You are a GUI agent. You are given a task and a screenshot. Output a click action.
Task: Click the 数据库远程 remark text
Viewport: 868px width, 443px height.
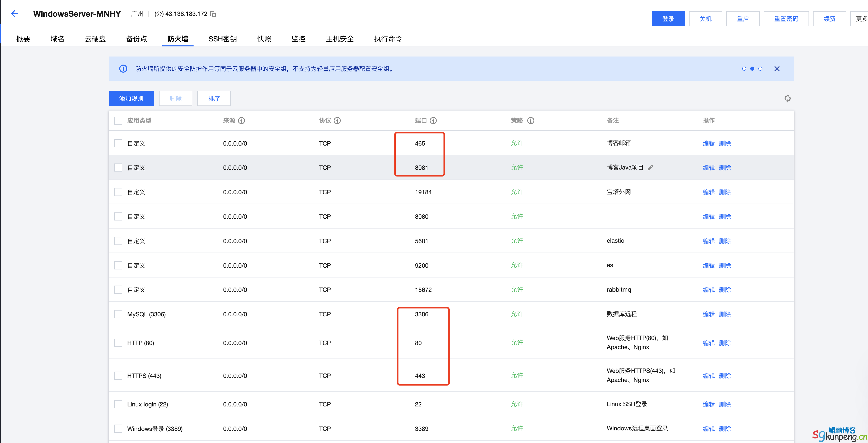coord(622,314)
